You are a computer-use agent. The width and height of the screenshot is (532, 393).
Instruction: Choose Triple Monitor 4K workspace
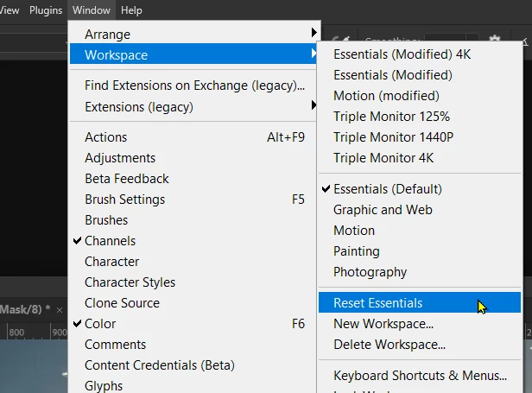420,158
